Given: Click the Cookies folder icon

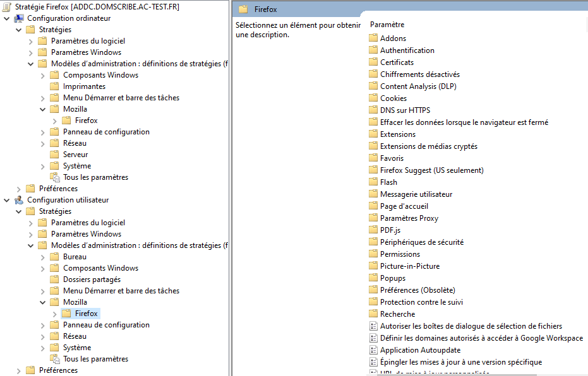Looking at the screenshot, I should click(x=373, y=98).
